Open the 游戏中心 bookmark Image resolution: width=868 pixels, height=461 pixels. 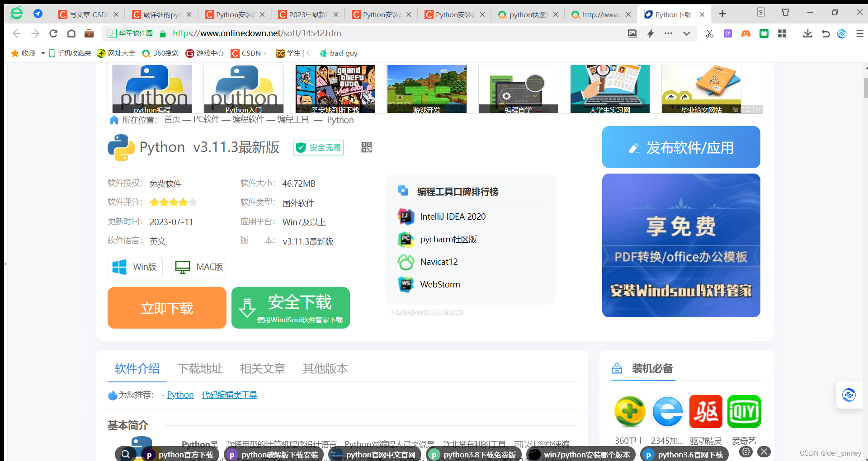tap(205, 53)
